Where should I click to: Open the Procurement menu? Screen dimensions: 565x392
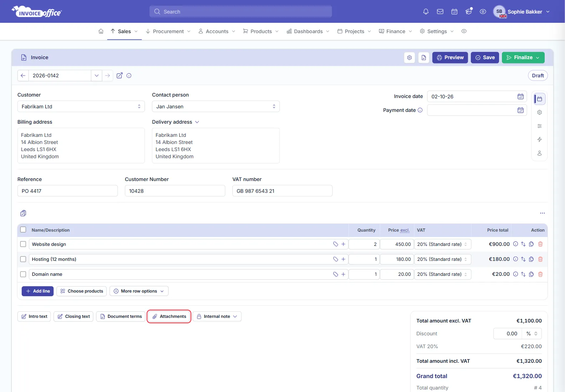pyautogui.click(x=168, y=31)
